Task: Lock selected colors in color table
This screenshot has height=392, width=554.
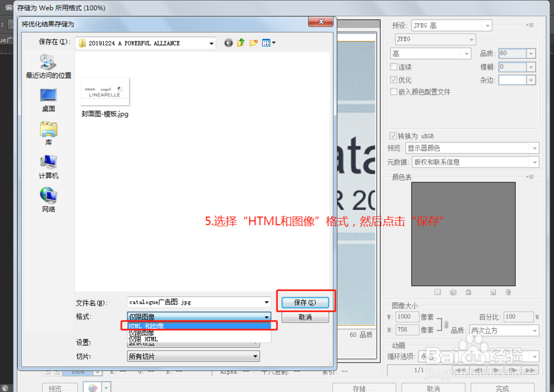Action: tap(468, 292)
